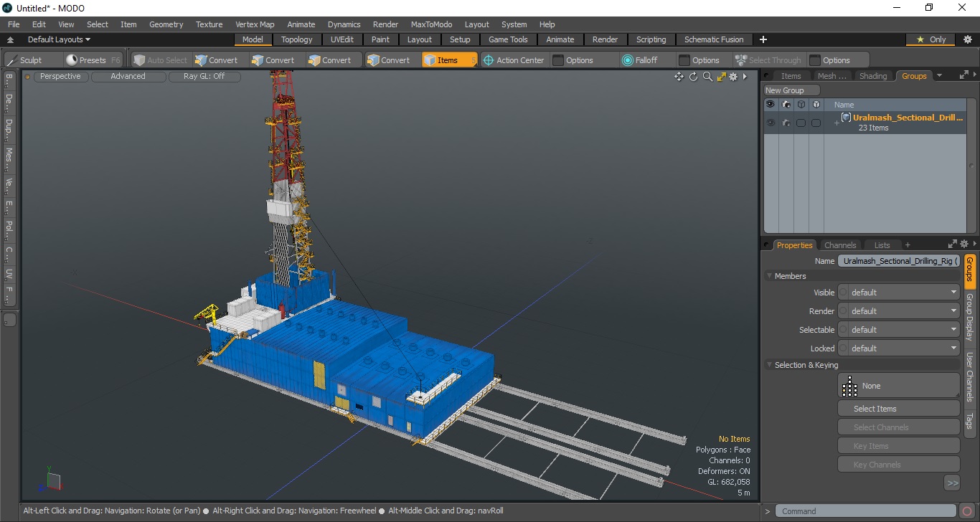Click the viewport rotate icon
Screen dimensions: 980x522
point(693,77)
